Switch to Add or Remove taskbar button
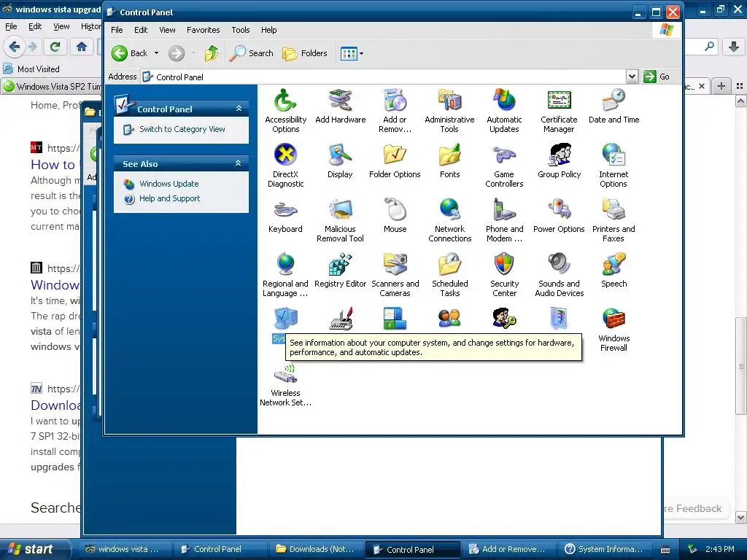 [x=508, y=549]
